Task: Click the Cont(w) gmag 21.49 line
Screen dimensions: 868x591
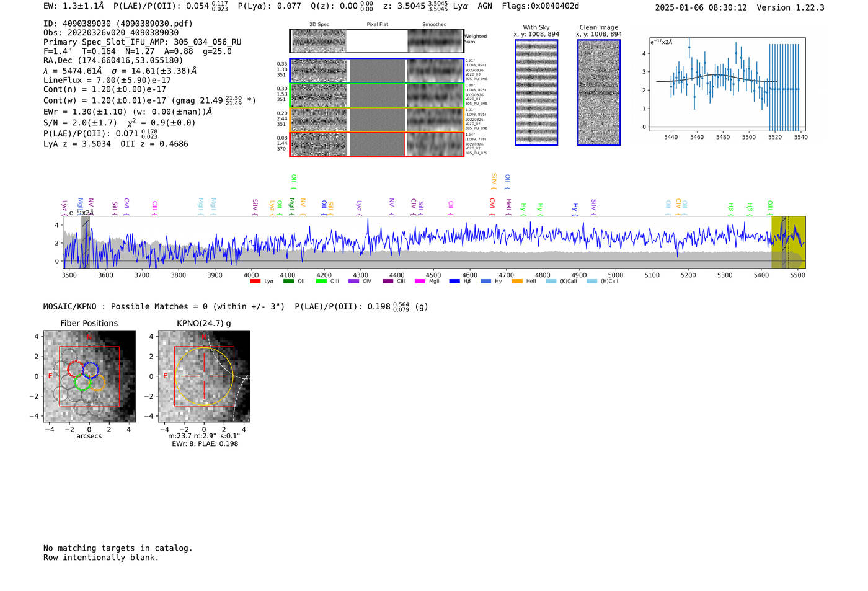Action: (149, 100)
